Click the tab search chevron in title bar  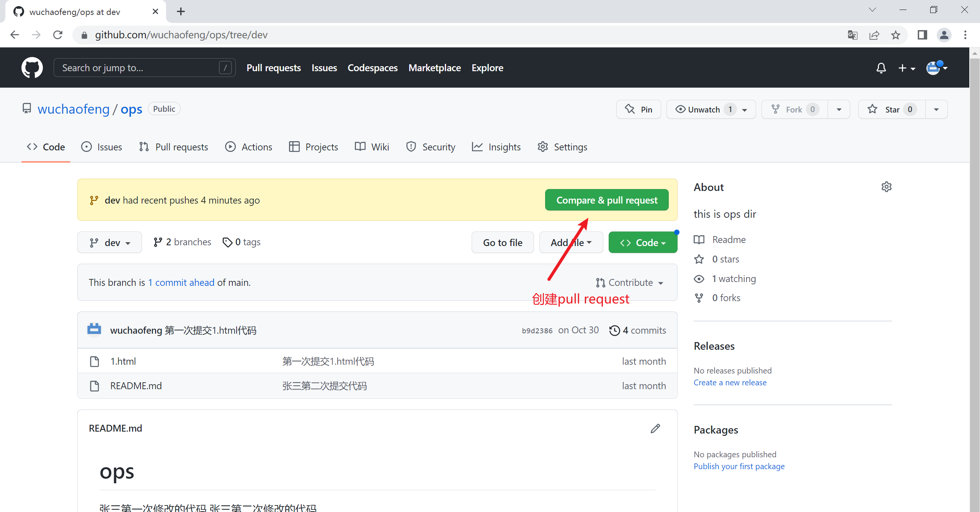coord(872,10)
